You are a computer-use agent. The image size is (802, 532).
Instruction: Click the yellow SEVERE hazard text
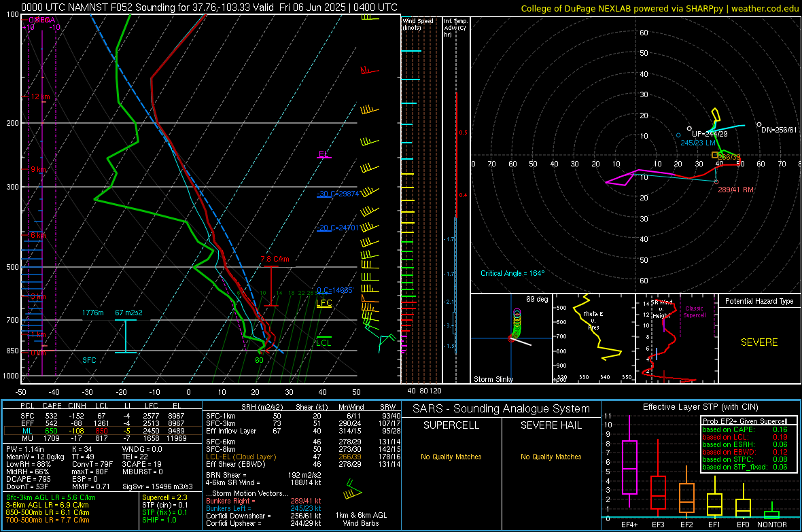click(759, 342)
